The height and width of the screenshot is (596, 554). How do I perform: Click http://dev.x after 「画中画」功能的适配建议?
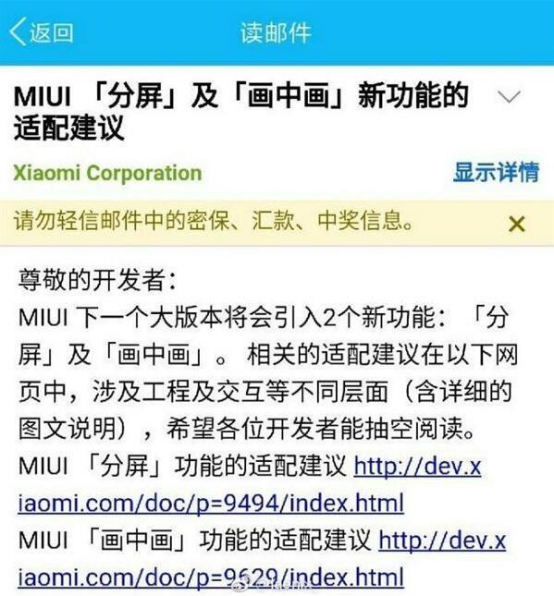click(442, 541)
